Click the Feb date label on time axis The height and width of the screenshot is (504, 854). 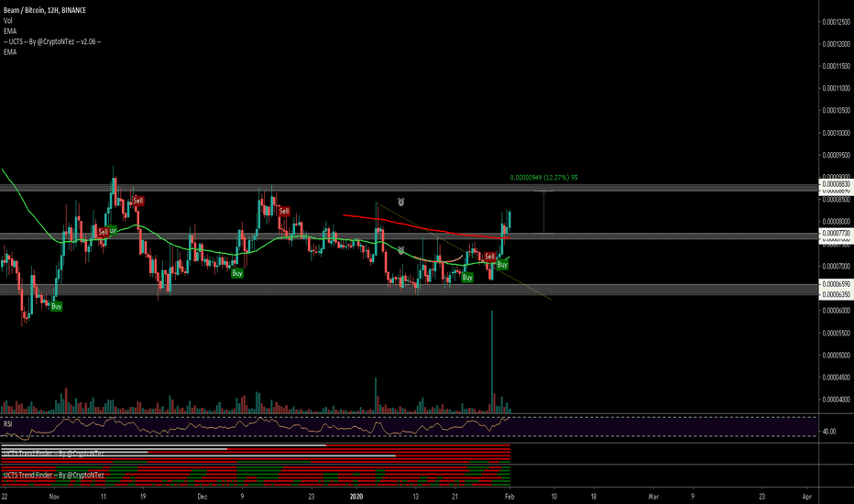tap(509, 497)
